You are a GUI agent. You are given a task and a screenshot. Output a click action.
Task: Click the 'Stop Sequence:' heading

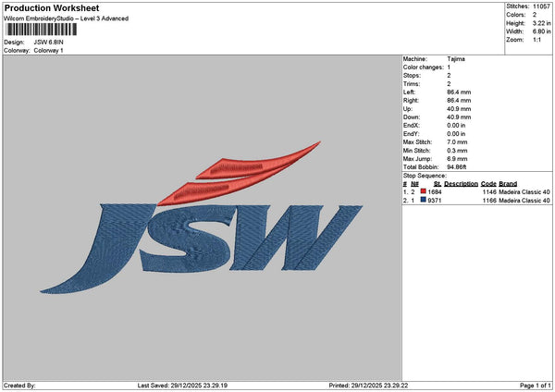[x=425, y=176]
